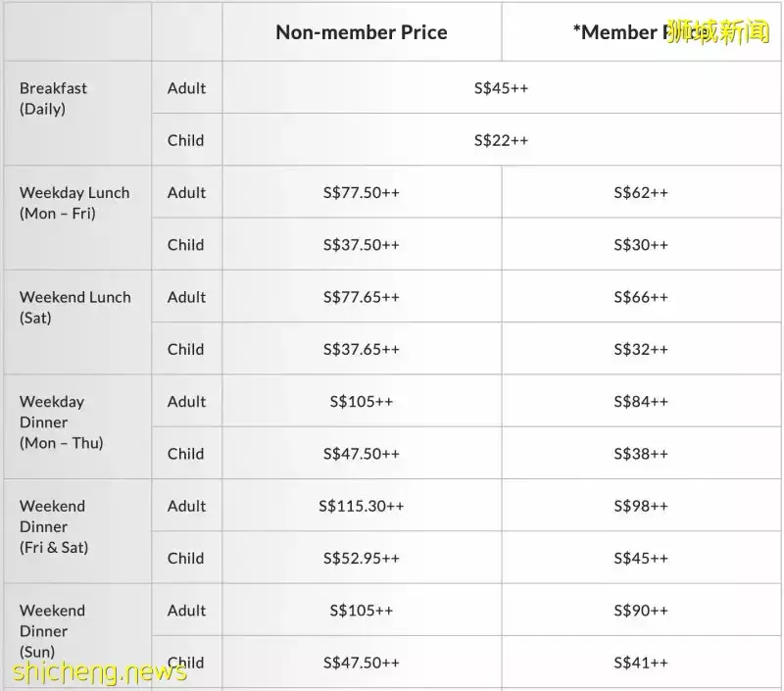784x691 pixels.
Task: Click the Breakfast (Daily) row label
Action: (x=53, y=98)
